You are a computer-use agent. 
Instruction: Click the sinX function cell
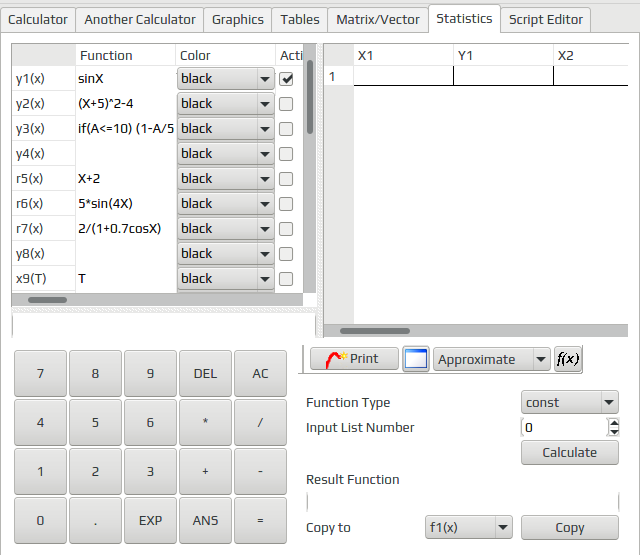click(126, 78)
